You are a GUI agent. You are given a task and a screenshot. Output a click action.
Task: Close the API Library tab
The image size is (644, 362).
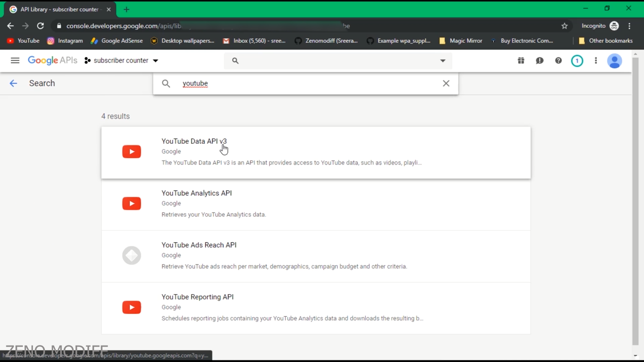109,9
